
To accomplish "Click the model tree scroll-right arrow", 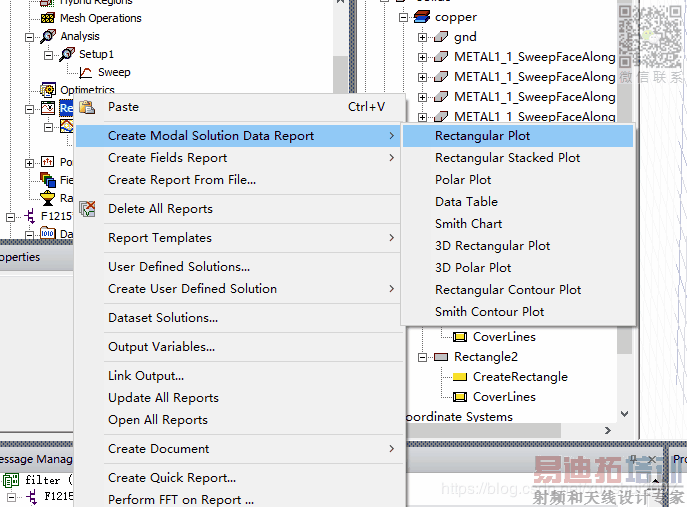I will [x=608, y=431].
